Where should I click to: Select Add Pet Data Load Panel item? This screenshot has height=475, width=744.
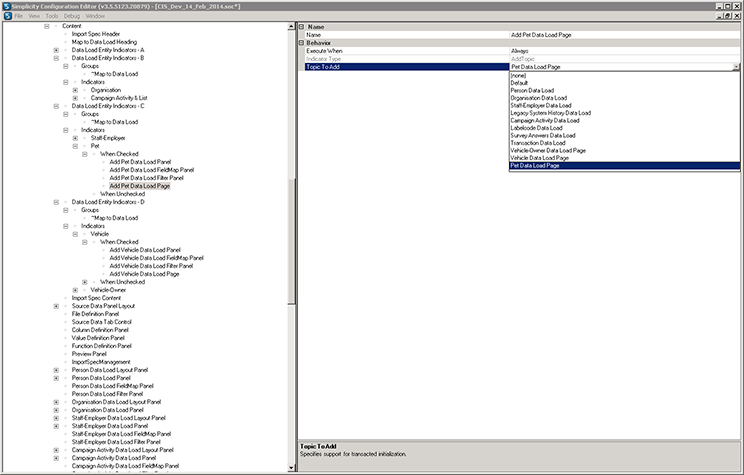pos(140,162)
